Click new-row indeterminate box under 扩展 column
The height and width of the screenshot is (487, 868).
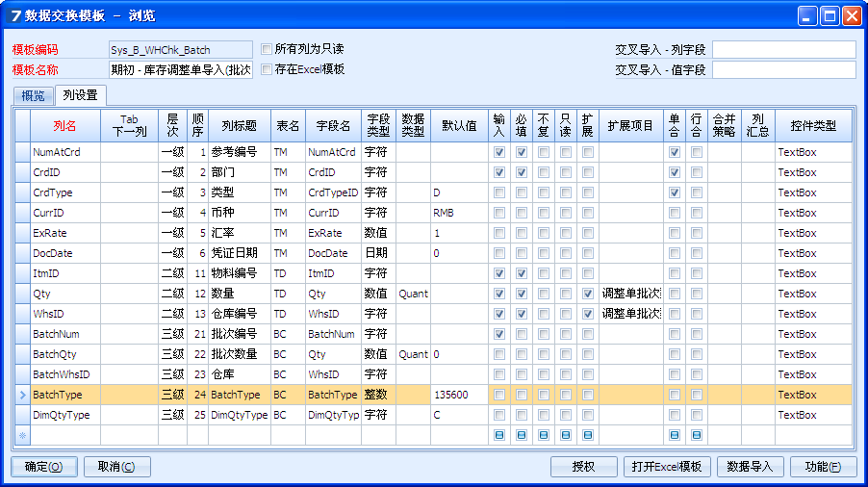pyautogui.click(x=587, y=435)
